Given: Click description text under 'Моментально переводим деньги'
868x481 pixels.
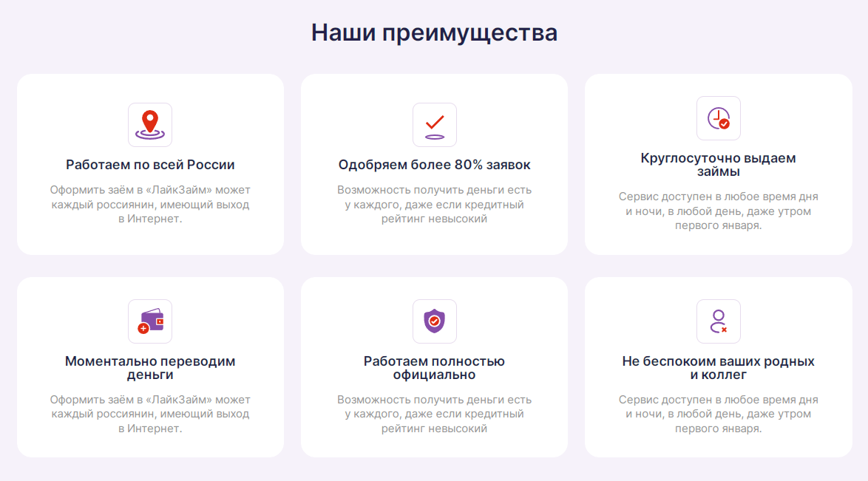Looking at the screenshot, I should click(x=150, y=415).
